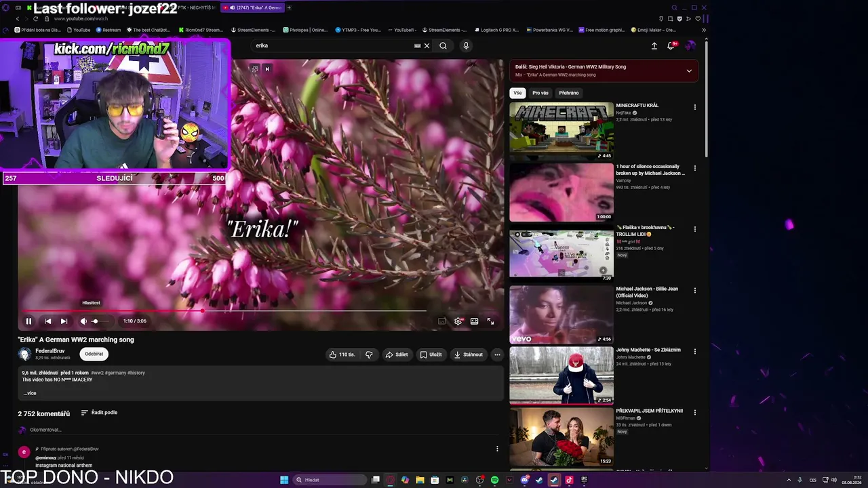Screen dimensions: 868x488
Task: Enter fullscreen mode in the player
Action: point(491,321)
